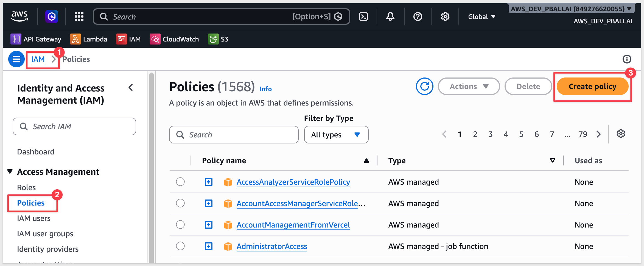Click the AccountAccessManagerServiceRole box icon
644x266 pixels.
click(228, 203)
